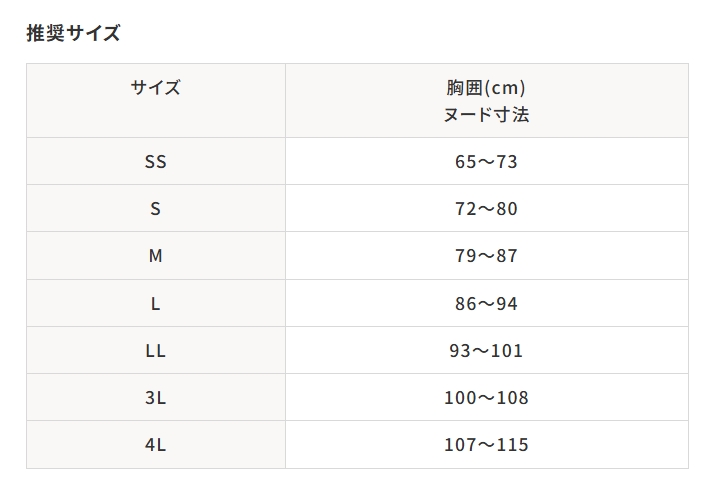This screenshot has width=707, height=496.
Task: Click the 3L size cell
Action: (x=156, y=397)
